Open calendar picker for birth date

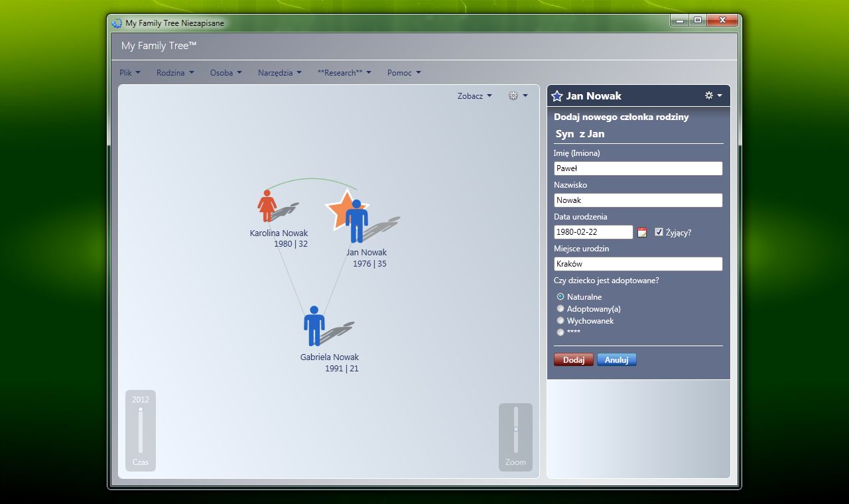click(x=642, y=232)
